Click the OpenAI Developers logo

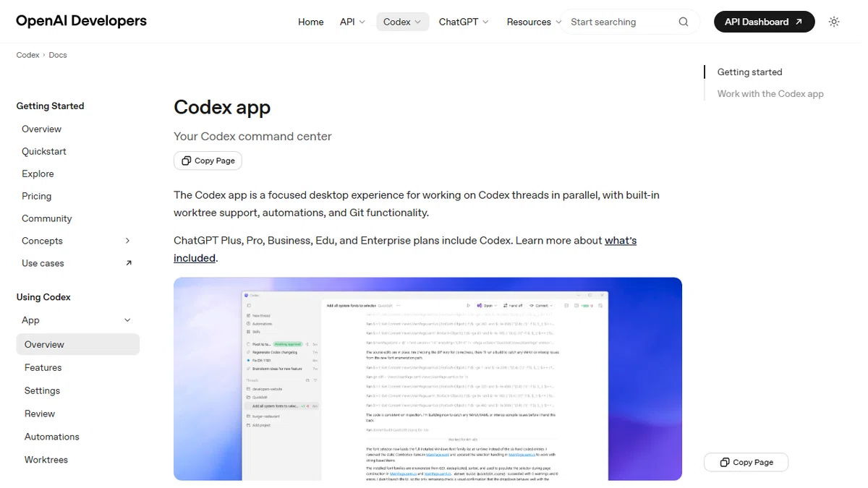81,21
